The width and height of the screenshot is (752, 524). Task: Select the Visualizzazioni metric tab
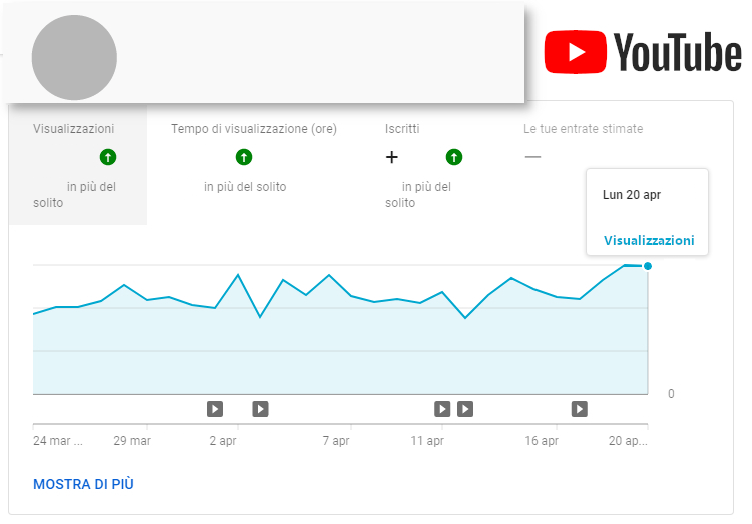coord(78,164)
